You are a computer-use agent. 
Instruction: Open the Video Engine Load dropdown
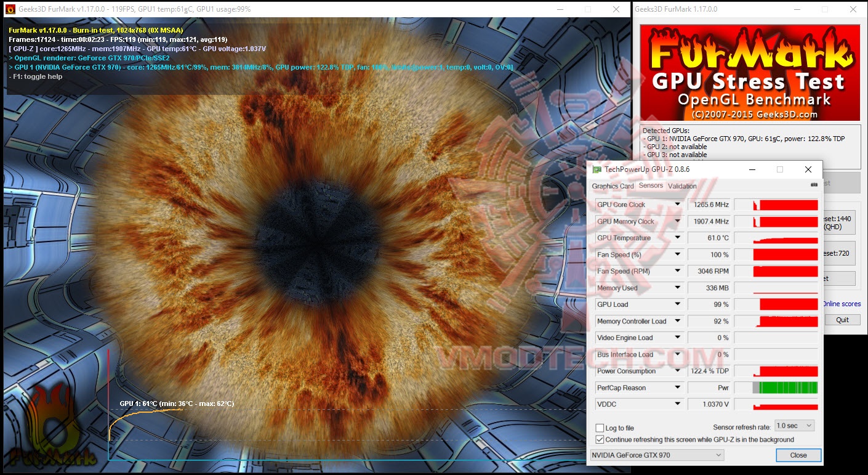tap(678, 338)
